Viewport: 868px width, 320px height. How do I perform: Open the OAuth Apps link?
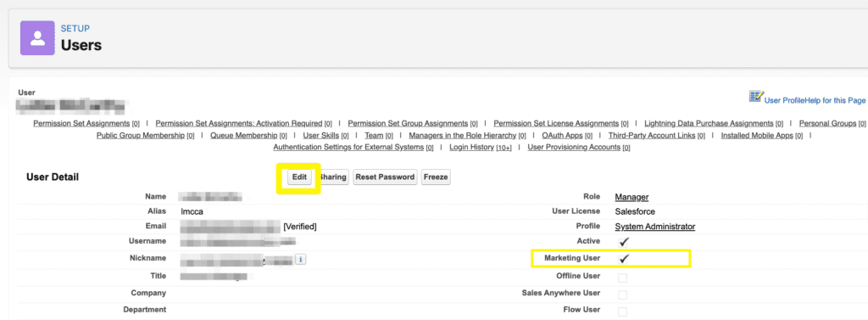point(562,135)
